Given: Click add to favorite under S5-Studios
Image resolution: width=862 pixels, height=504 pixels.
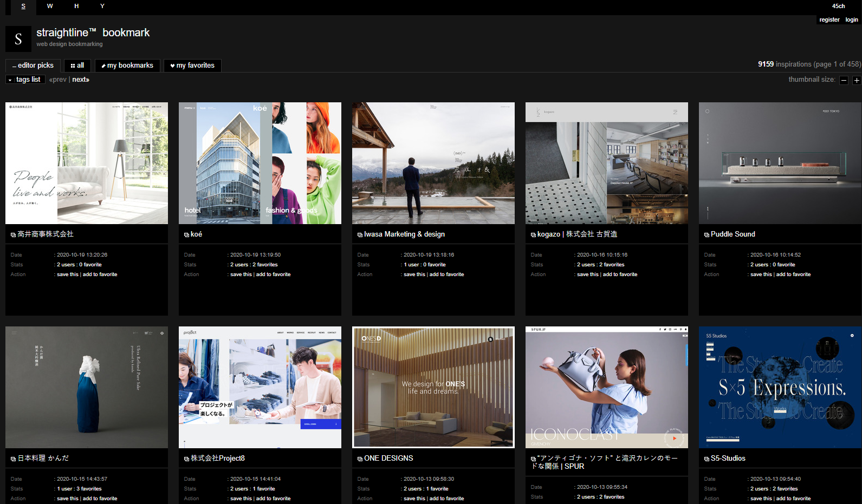Looking at the screenshot, I should [x=793, y=499].
